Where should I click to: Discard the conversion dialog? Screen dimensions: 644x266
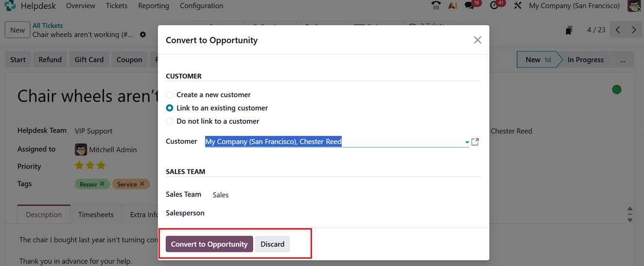272,244
